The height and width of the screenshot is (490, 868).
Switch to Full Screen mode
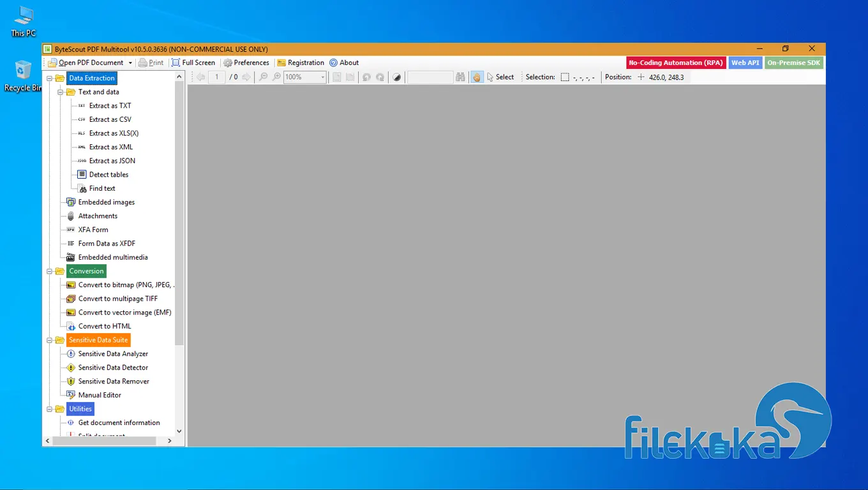pos(193,63)
